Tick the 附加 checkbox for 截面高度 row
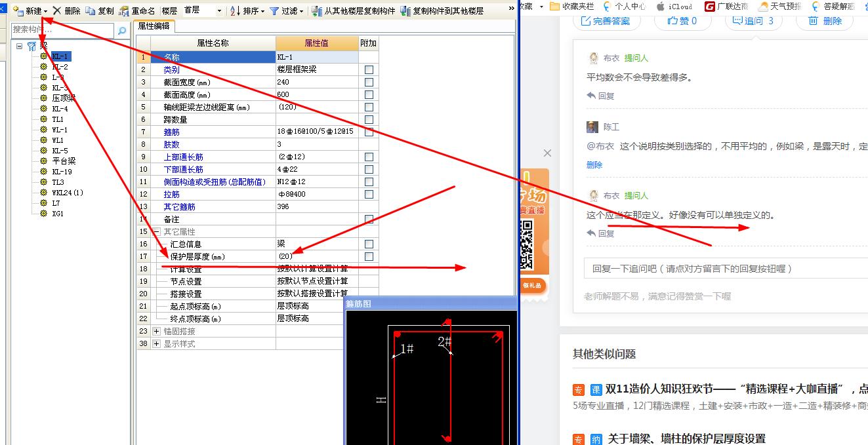This screenshot has width=868, height=445. click(x=369, y=94)
